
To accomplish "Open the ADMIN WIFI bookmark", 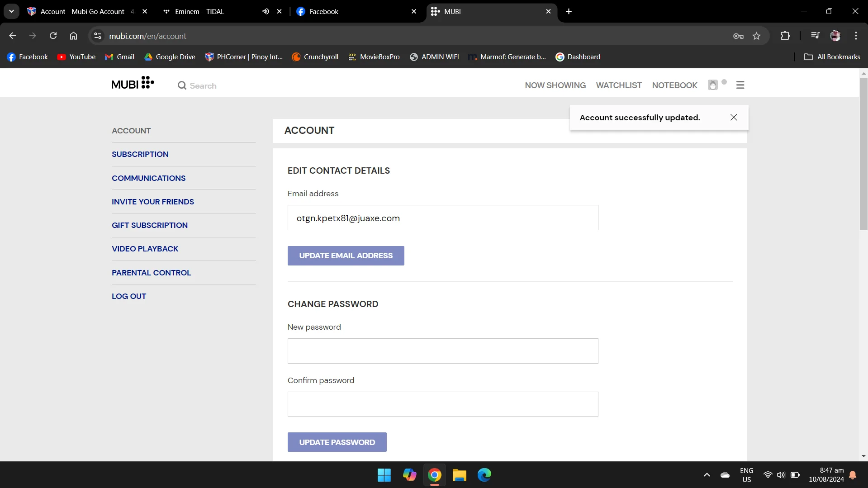I will (434, 57).
